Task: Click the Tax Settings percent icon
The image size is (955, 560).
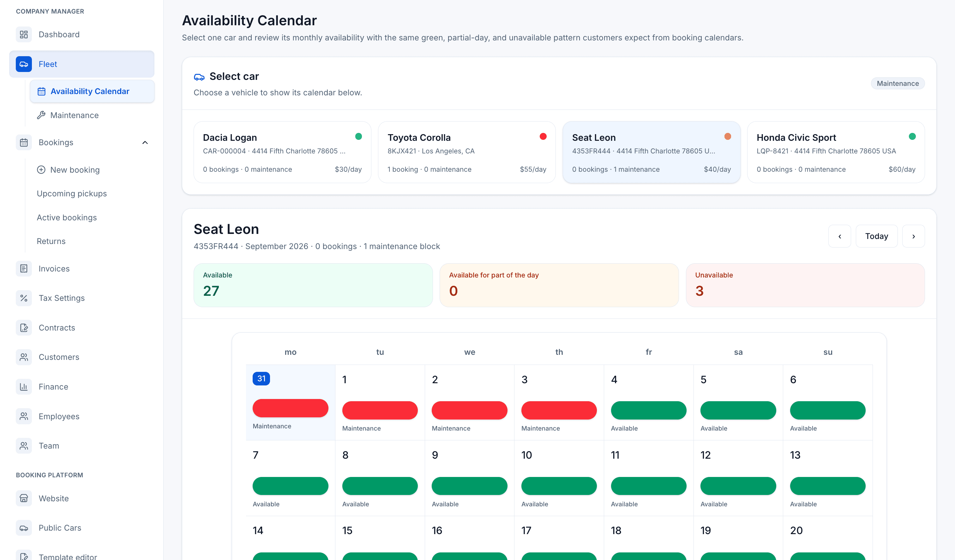Action: pos(23,298)
